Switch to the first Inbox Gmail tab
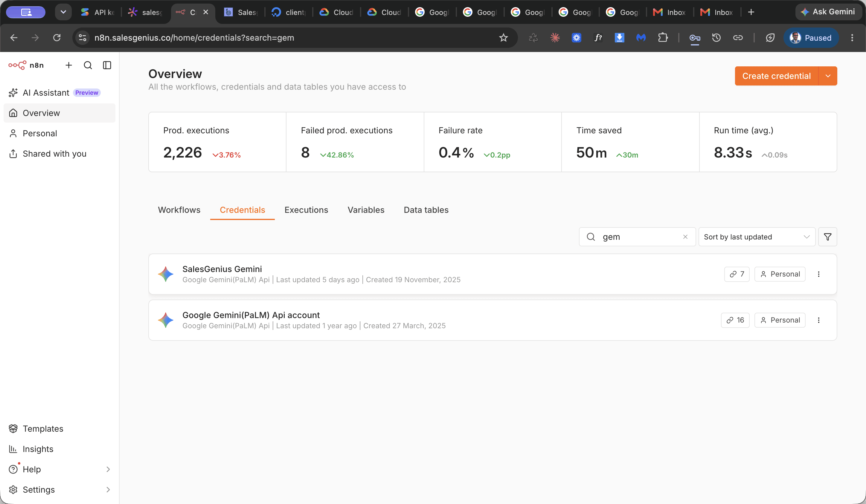The width and height of the screenshot is (866, 504). click(x=669, y=12)
